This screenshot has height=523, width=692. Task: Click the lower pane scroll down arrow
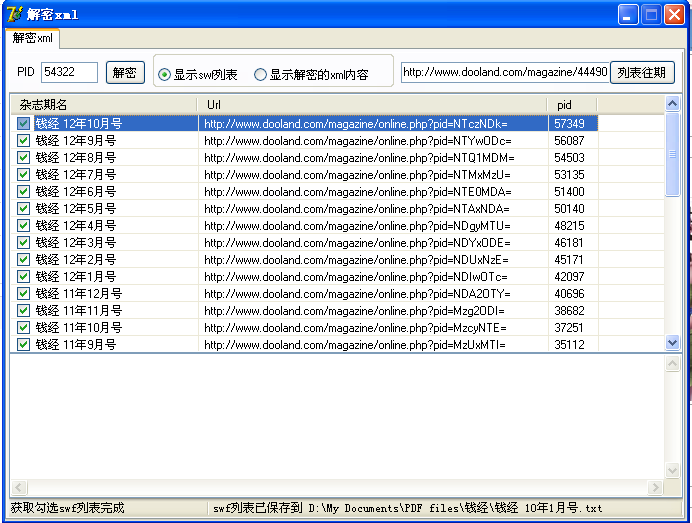pyautogui.click(x=672, y=470)
